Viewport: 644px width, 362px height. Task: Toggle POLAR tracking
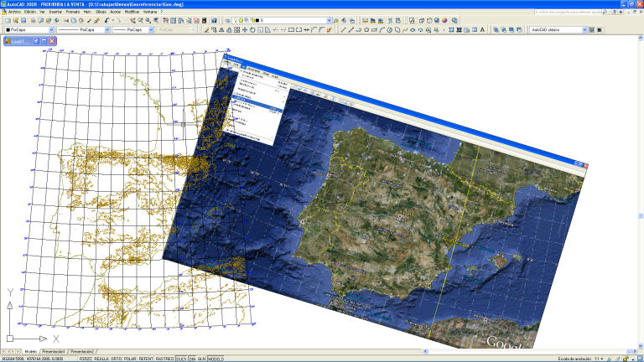tap(130, 359)
